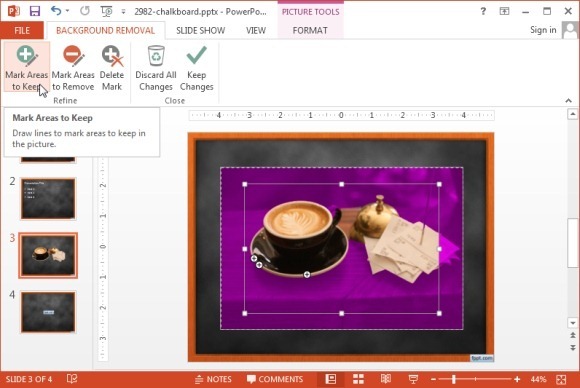Undo the last action
This screenshot has width=580, height=388.
[56, 11]
